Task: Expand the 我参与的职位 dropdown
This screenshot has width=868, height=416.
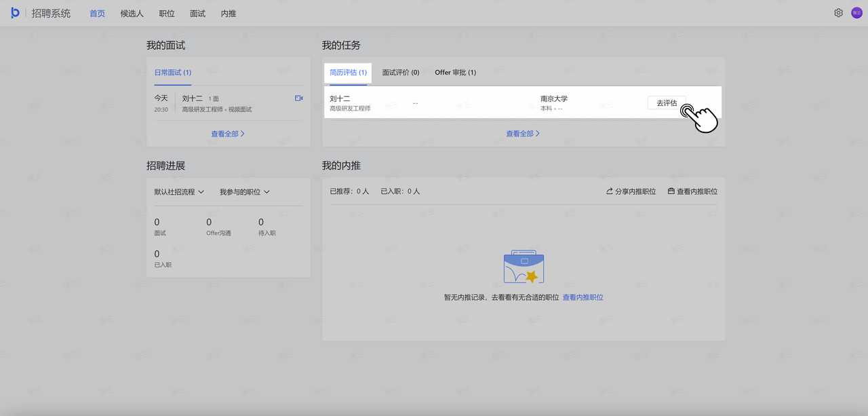Action: tap(244, 192)
